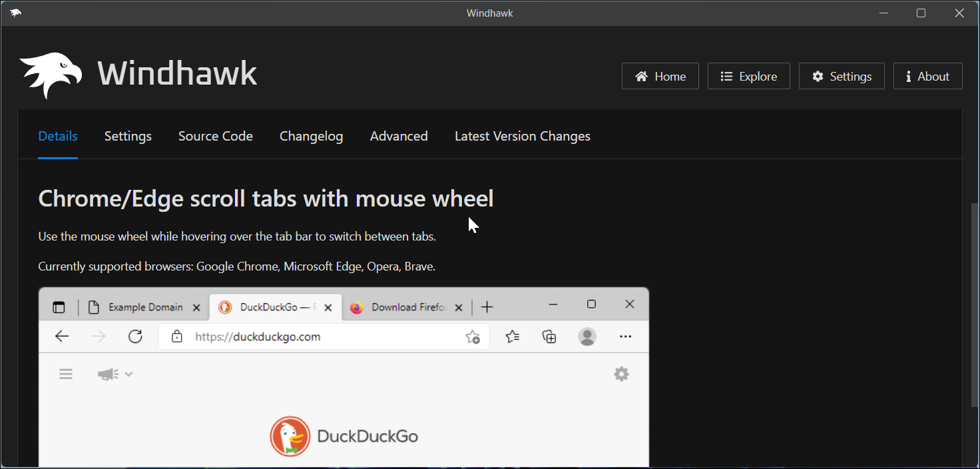
Task: Click the refresh icon in the browser preview
Action: tap(135, 336)
